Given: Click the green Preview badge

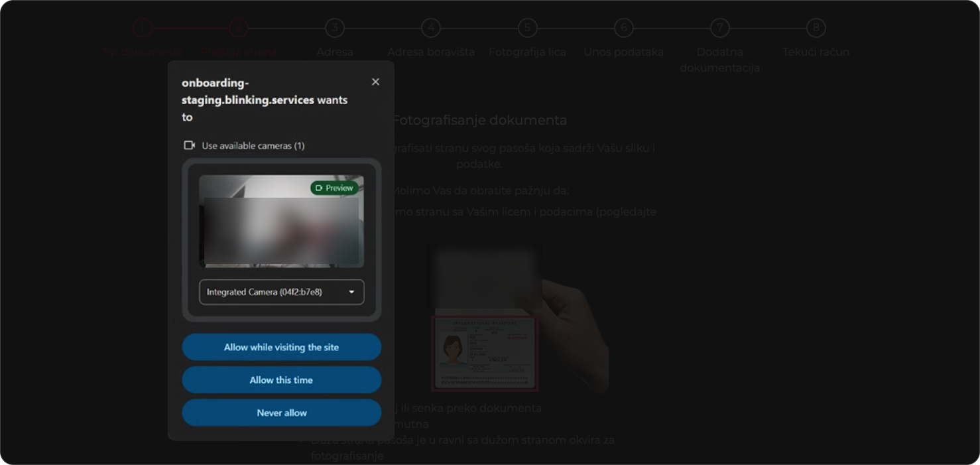Looking at the screenshot, I should coord(335,188).
